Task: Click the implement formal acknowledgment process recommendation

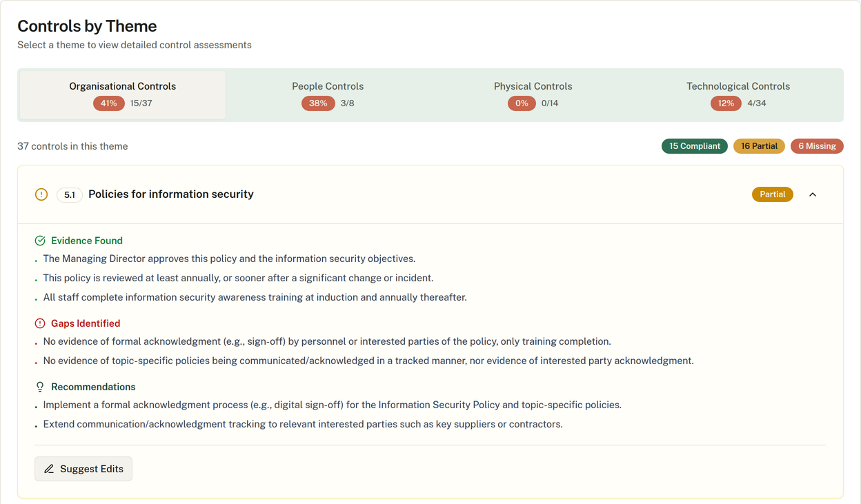Action: point(332,405)
